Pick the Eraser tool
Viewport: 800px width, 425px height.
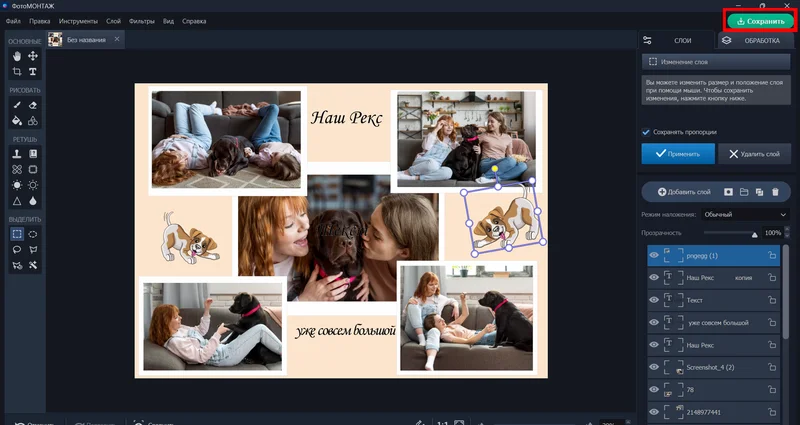33,105
